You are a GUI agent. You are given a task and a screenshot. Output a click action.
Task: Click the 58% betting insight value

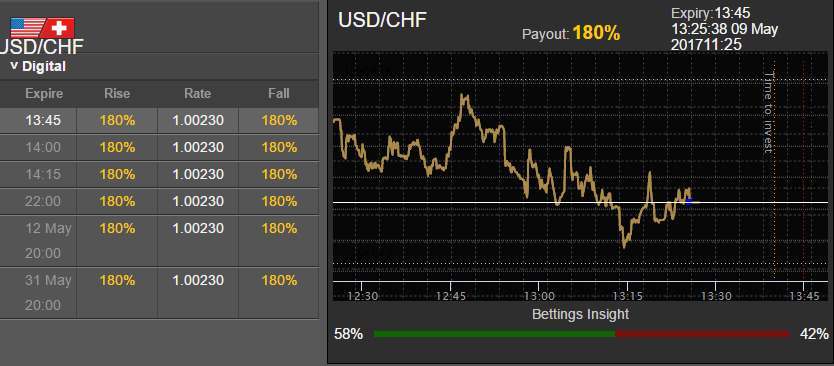348,334
